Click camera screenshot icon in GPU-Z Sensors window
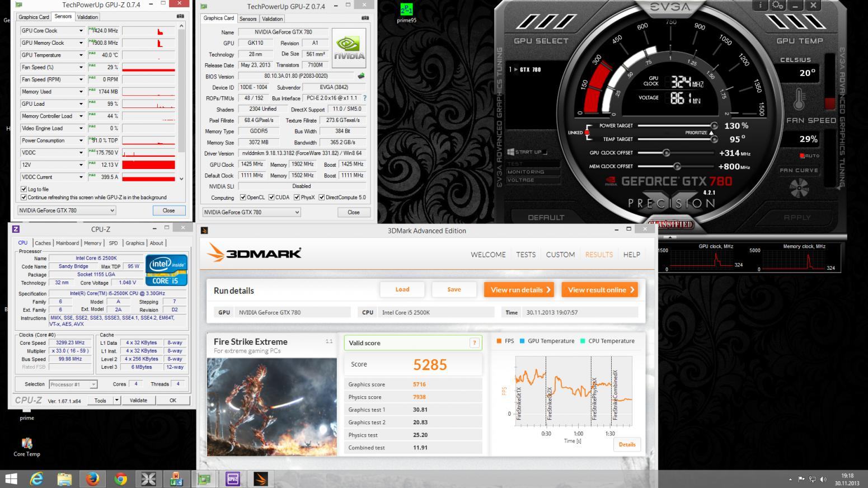Viewport: 868px width, 488px height. coord(180,16)
